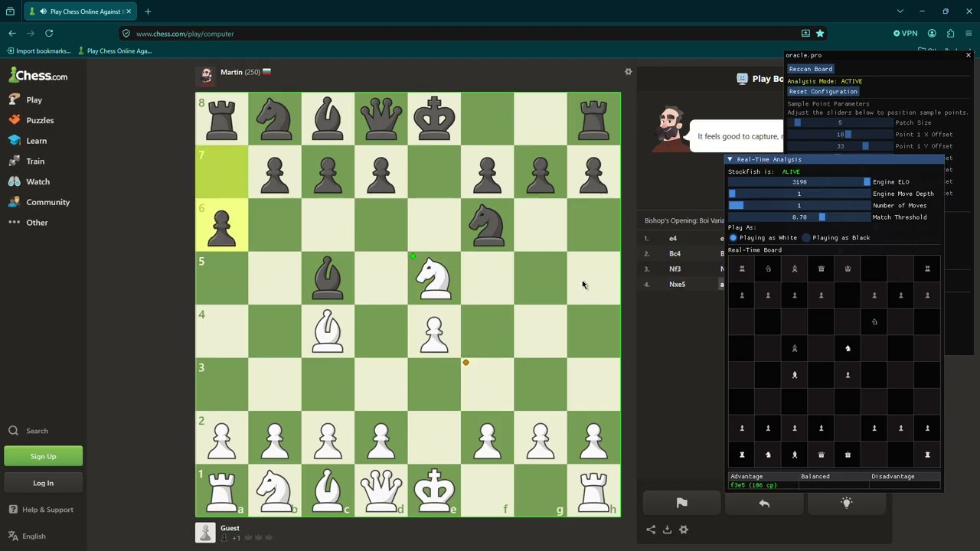
Task: Click the white queen on d1
Action: click(381, 491)
